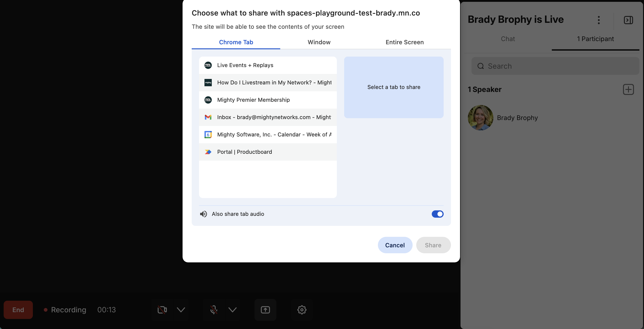Expand the microphone options chevron
Screen dimensions: 644x329
[x=233, y=310]
